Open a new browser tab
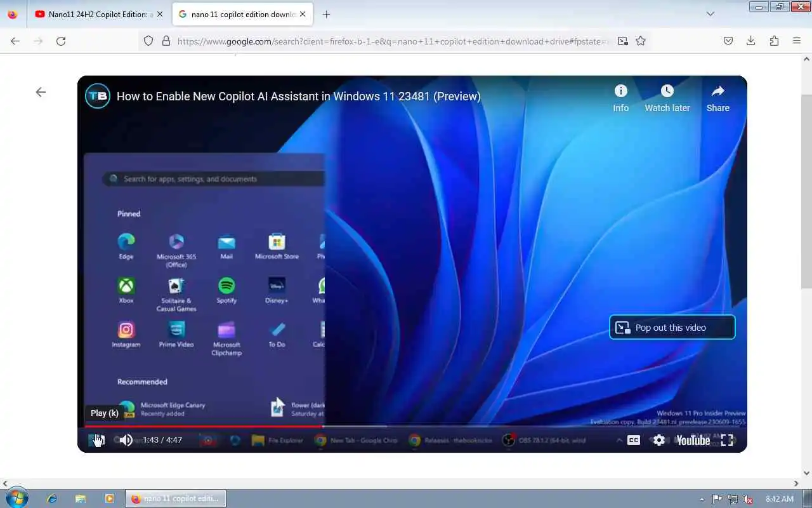The width and height of the screenshot is (812, 508). [326, 14]
